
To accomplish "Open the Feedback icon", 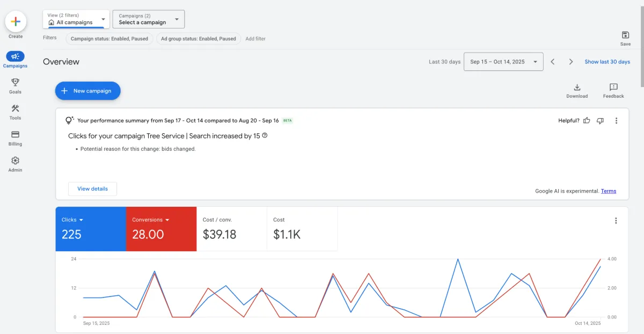I will pyautogui.click(x=613, y=88).
